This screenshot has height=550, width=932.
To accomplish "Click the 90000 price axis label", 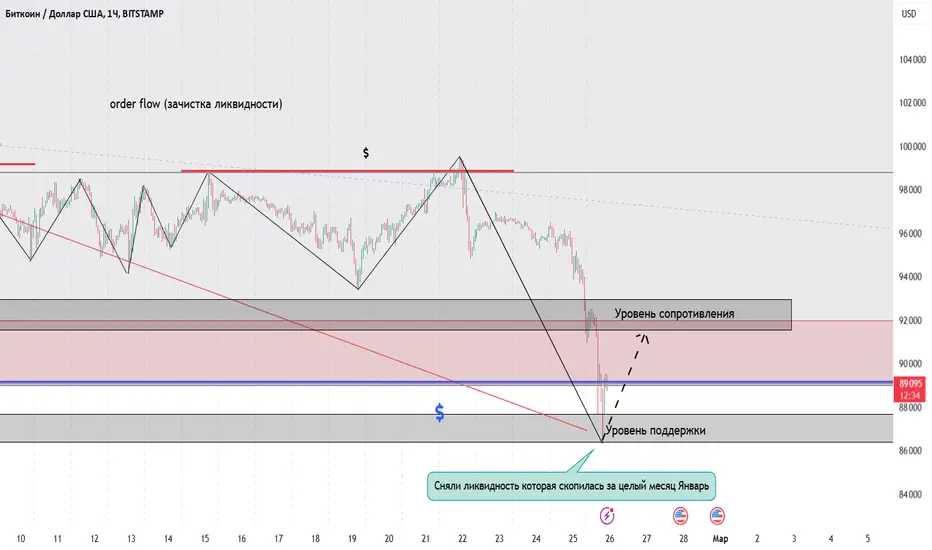I will (x=912, y=364).
